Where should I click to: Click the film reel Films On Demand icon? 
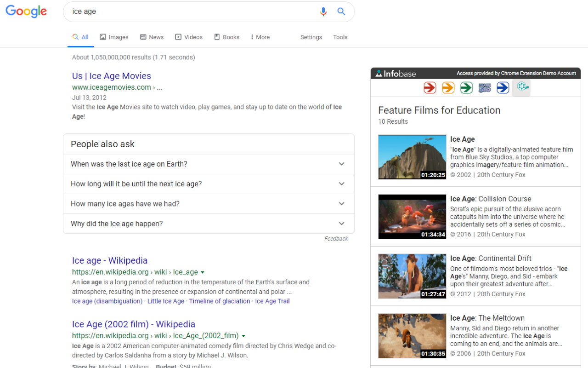tap(521, 87)
